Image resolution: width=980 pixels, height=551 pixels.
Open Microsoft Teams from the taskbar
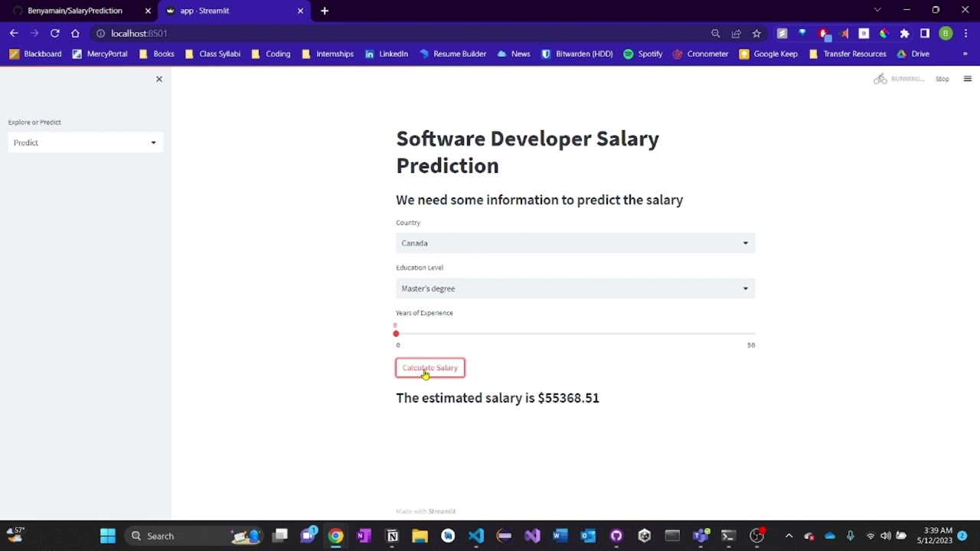pyautogui.click(x=701, y=536)
